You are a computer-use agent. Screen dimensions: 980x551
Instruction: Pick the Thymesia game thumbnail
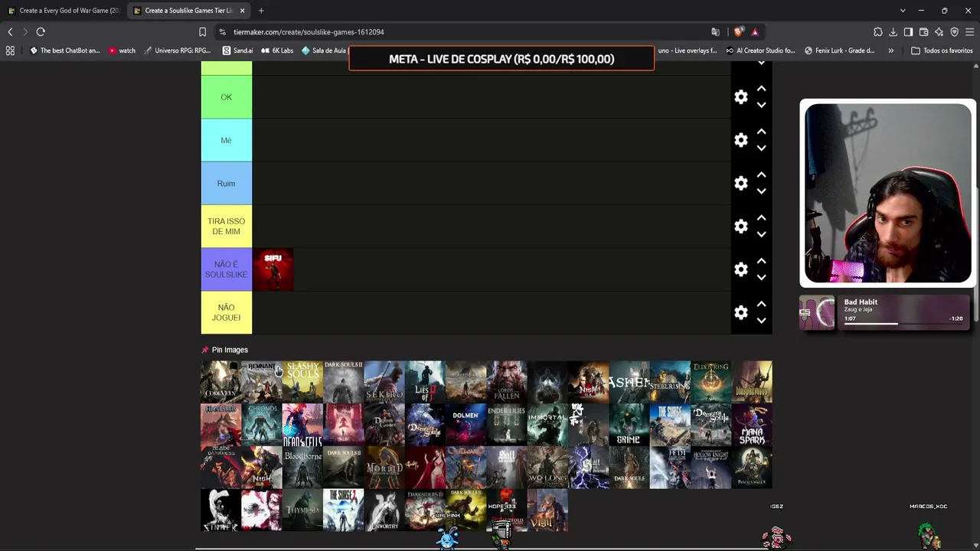(x=302, y=510)
